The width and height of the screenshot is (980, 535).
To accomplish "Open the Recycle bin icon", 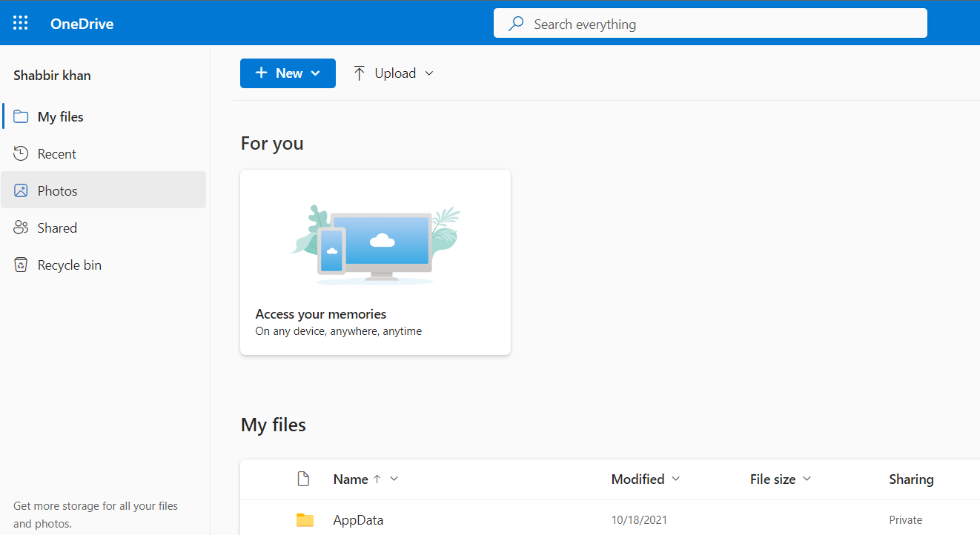I will click(21, 264).
